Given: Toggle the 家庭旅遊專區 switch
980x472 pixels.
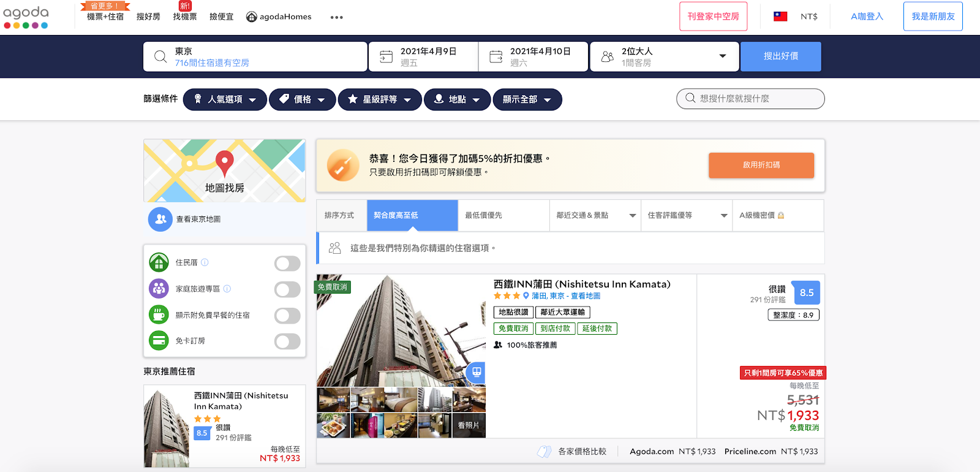Looking at the screenshot, I should [x=287, y=289].
